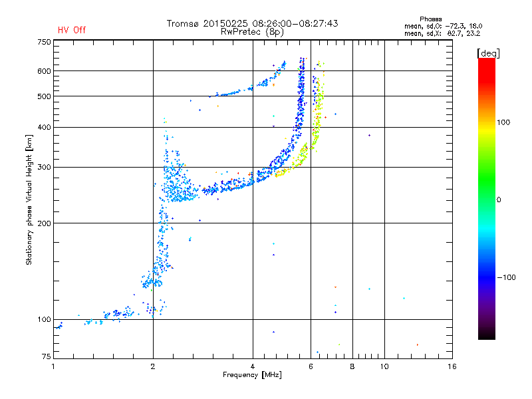Screen dimensions: 532x399
Task: Pick the black bottom of the colorbar
Action: [487, 334]
